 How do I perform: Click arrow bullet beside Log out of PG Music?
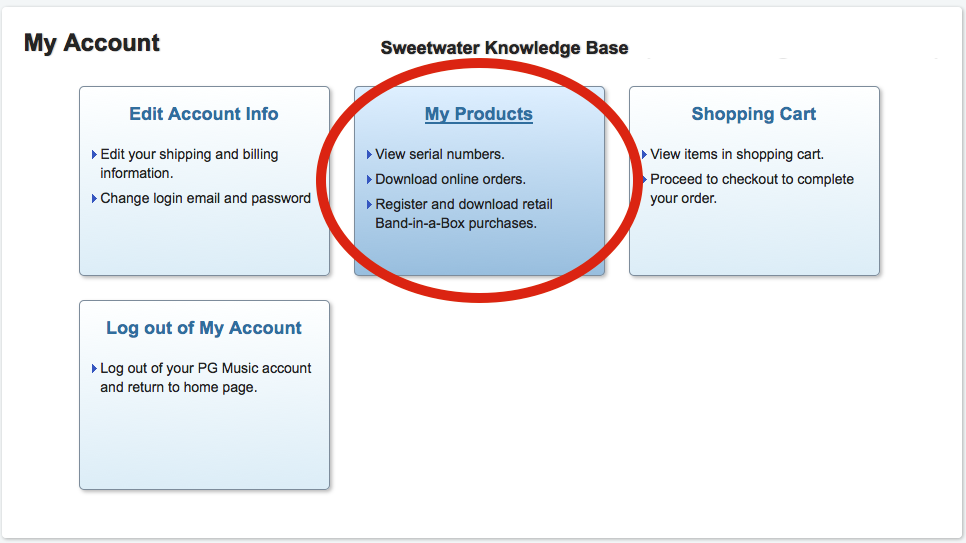coord(94,368)
